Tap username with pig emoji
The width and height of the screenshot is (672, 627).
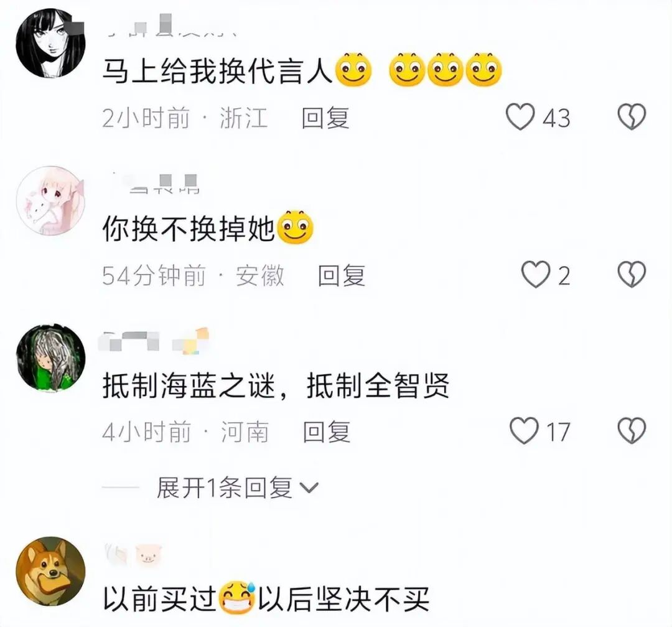pyautogui.click(x=133, y=554)
